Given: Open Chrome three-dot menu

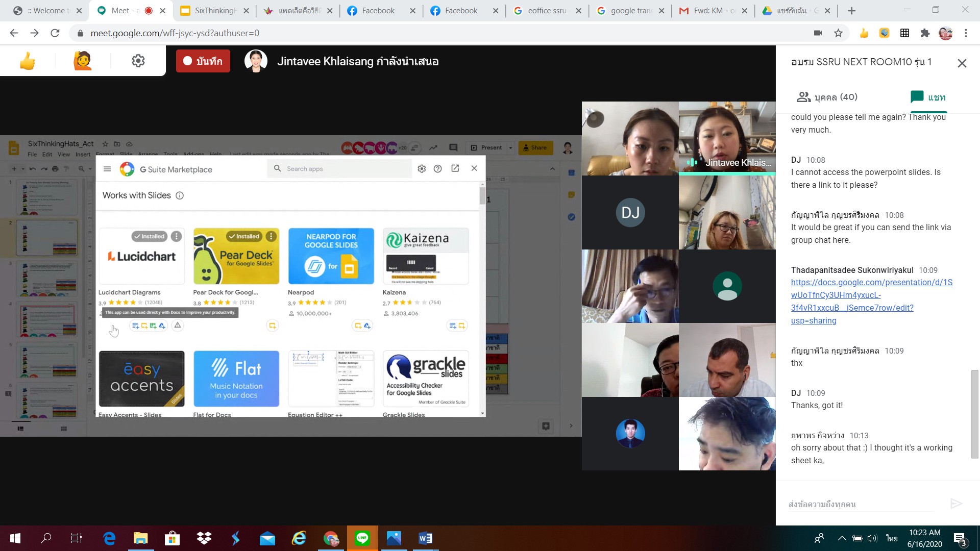Looking at the screenshot, I should click(966, 33).
